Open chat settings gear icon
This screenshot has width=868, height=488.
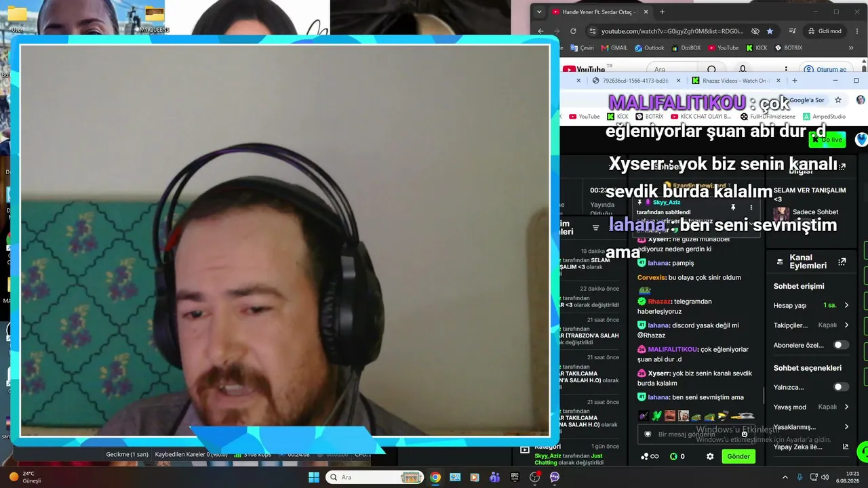(710, 456)
